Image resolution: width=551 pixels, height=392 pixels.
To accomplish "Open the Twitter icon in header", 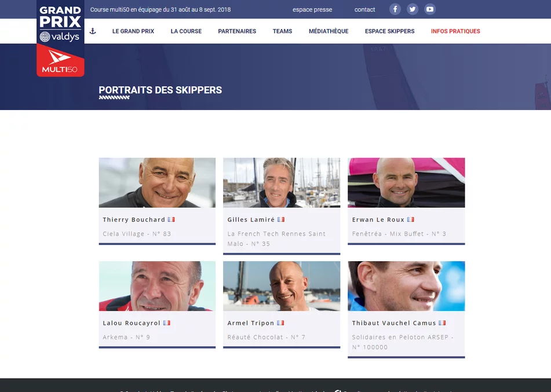I will pyautogui.click(x=413, y=9).
